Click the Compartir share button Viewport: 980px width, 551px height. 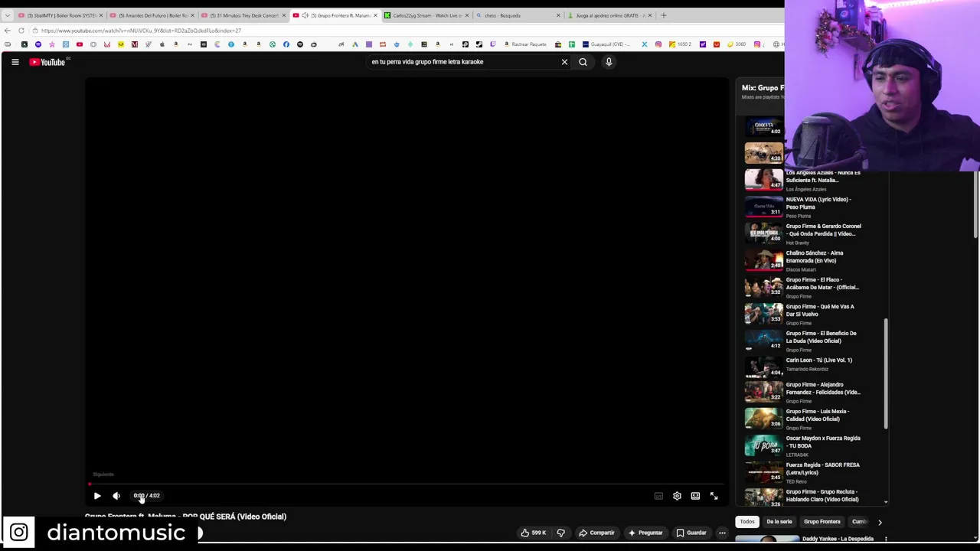click(x=596, y=533)
